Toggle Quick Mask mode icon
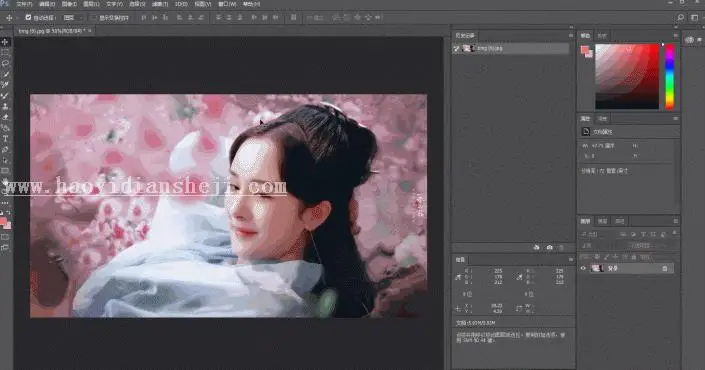 click(x=5, y=237)
